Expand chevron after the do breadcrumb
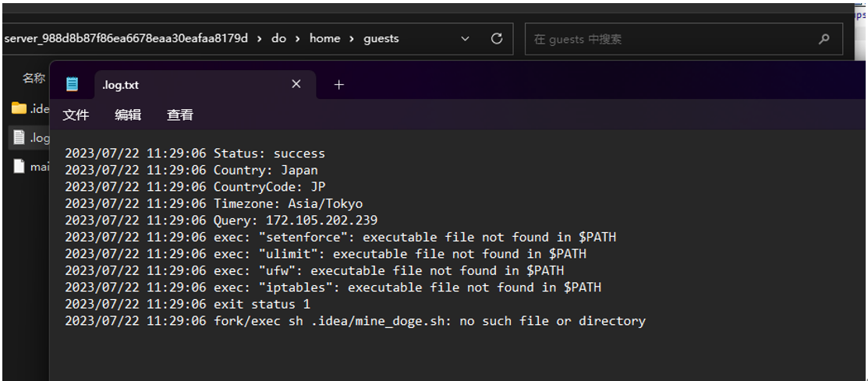Image resolution: width=868 pixels, height=381 pixels. [x=298, y=39]
